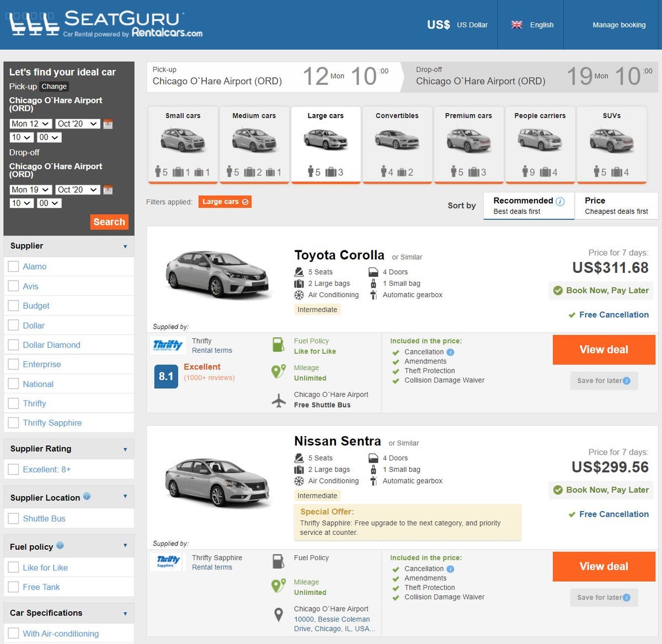Click View deal for the Nissan Sentra

[604, 566]
